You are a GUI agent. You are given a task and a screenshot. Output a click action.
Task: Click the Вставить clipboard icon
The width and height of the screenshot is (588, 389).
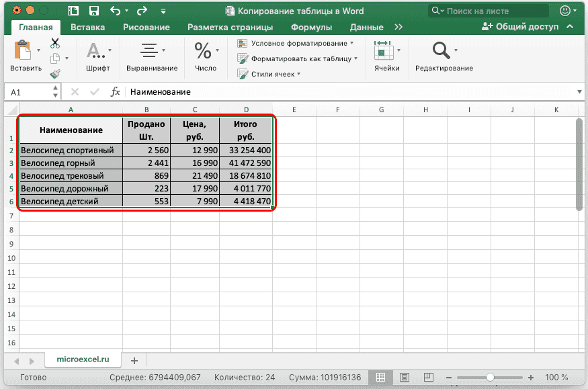coord(22,51)
